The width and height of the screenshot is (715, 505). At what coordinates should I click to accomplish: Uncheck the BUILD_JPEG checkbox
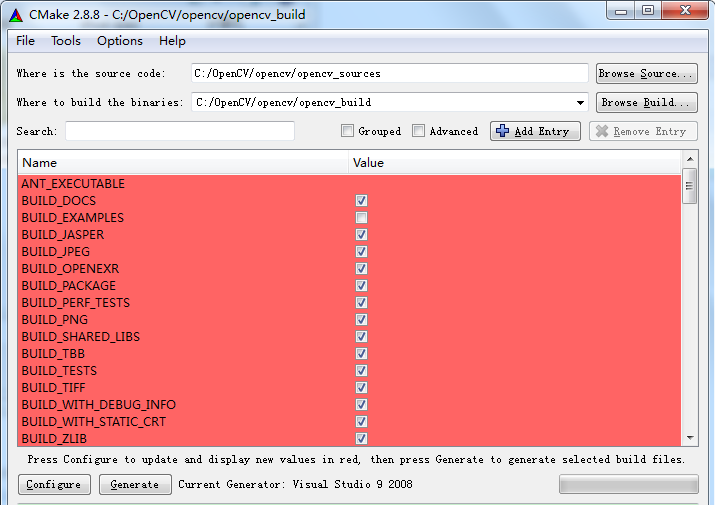(361, 251)
